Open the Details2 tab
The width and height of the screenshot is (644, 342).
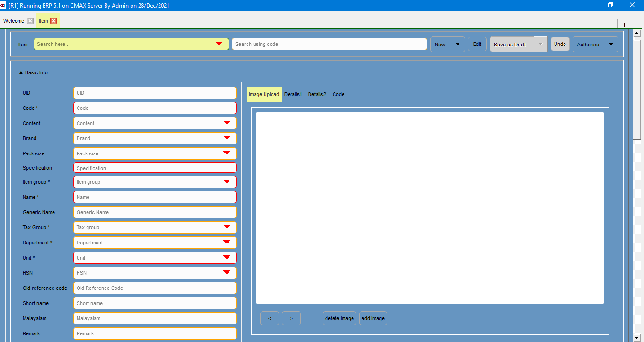[317, 94]
